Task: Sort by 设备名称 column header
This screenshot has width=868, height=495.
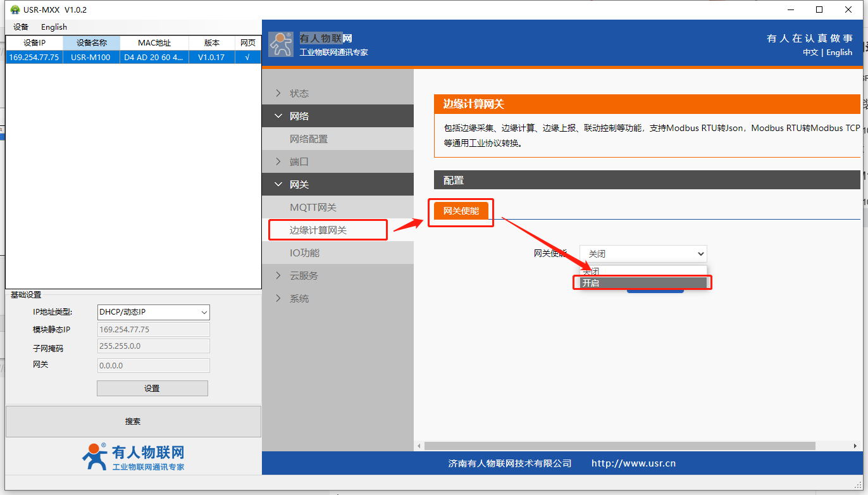Action: [92, 43]
